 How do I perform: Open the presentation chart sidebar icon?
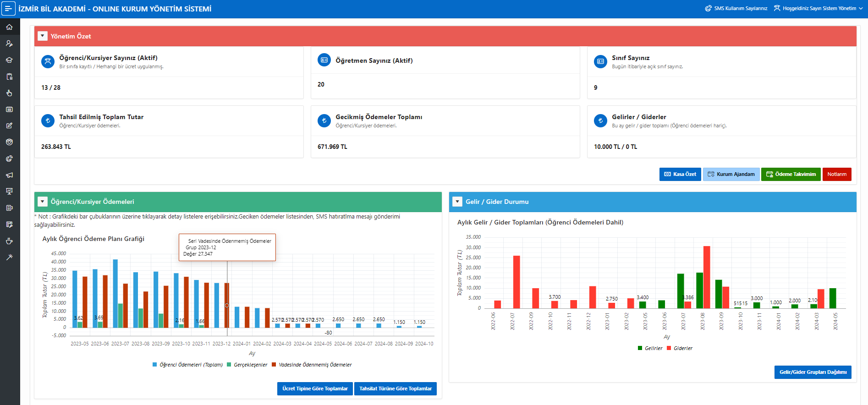click(x=9, y=192)
